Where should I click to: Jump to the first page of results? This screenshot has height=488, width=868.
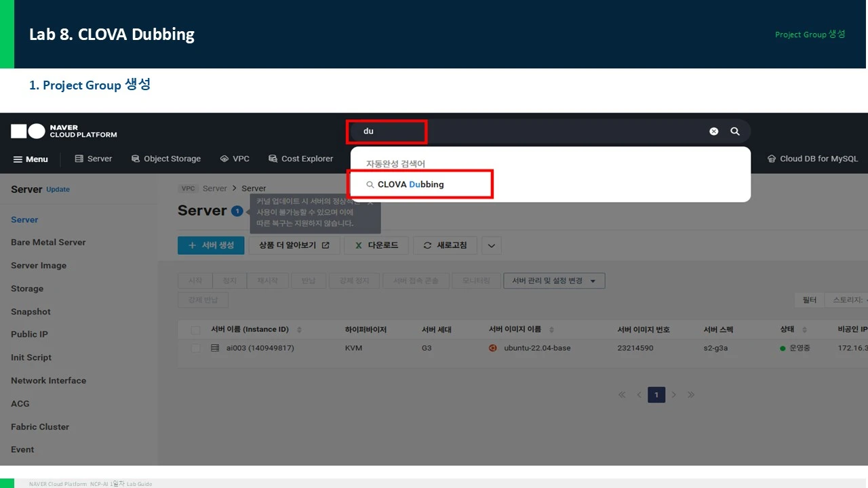622,394
